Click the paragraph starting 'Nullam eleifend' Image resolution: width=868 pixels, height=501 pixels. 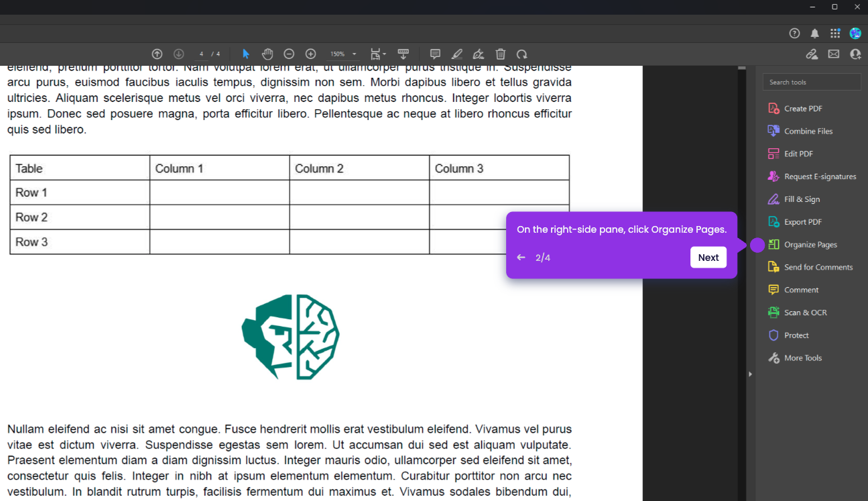point(290,460)
